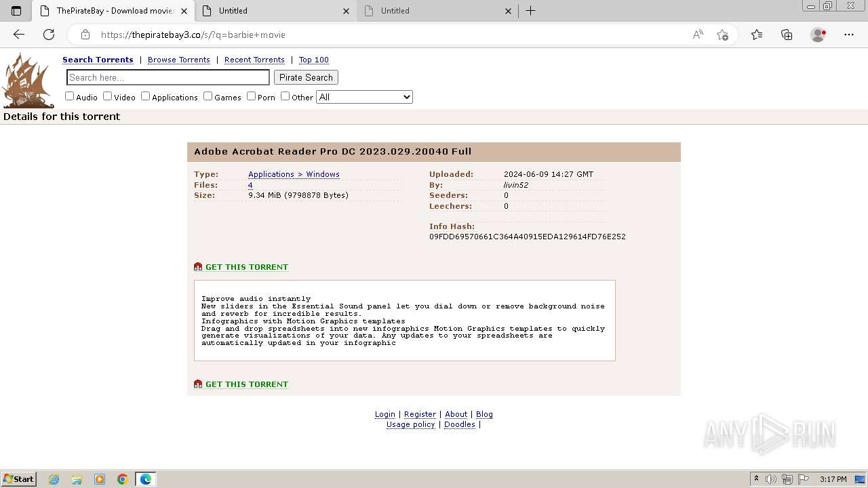Click the Pirate Search button
The image size is (868, 488).
pos(306,77)
